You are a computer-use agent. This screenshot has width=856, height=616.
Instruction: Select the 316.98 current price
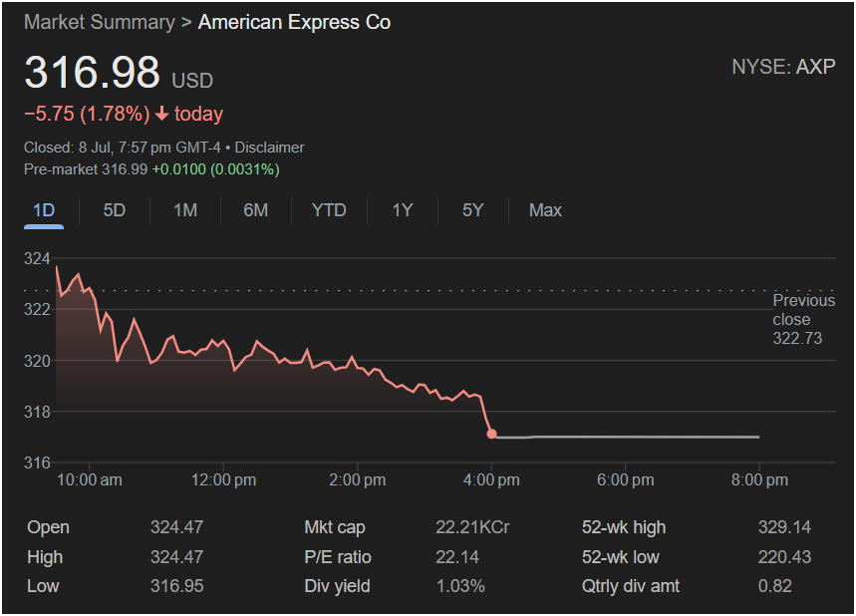[x=92, y=72]
